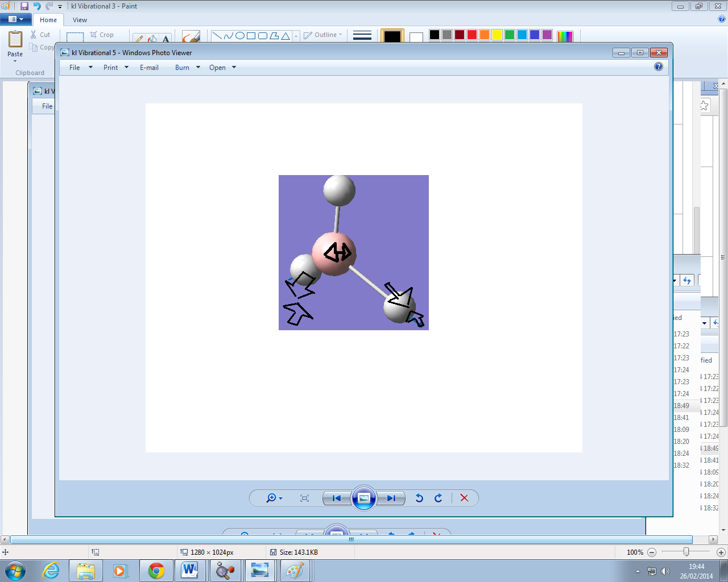Pick the dark red palette color

(x=460, y=35)
